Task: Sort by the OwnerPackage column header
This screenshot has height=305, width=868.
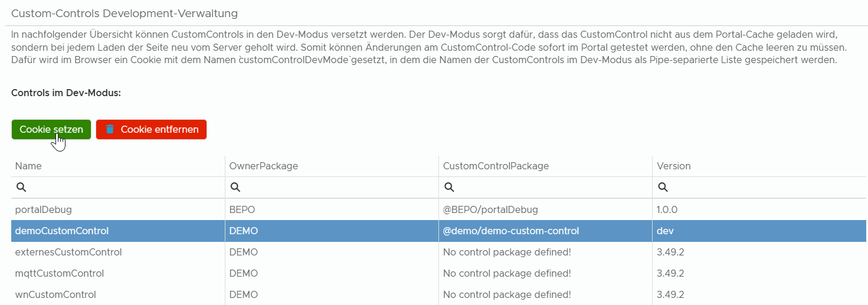Action: pyautogui.click(x=263, y=166)
